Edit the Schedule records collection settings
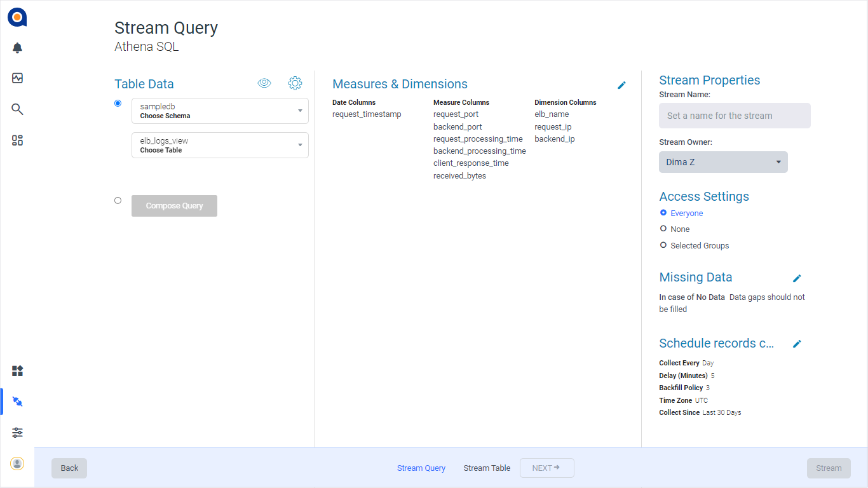 click(797, 344)
